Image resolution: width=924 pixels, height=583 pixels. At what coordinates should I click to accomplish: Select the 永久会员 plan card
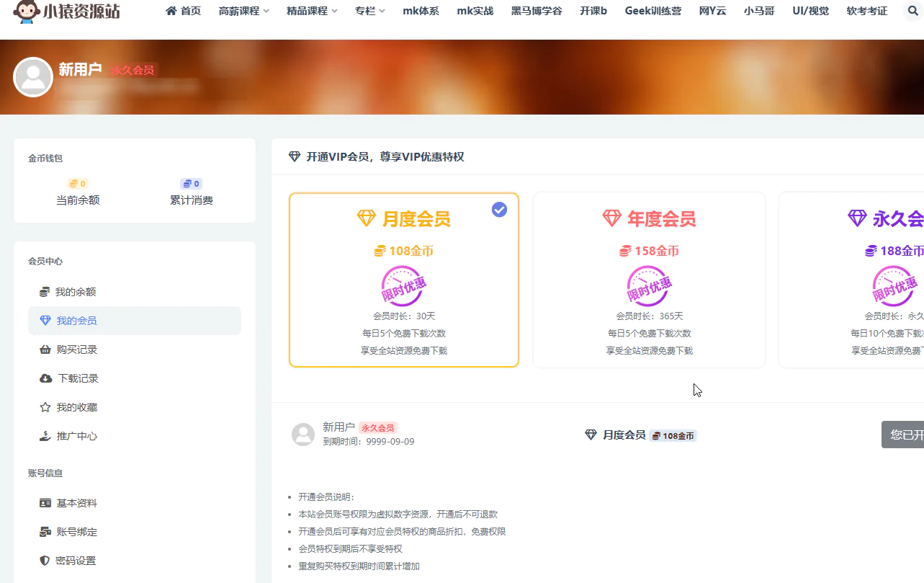click(851, 280)
